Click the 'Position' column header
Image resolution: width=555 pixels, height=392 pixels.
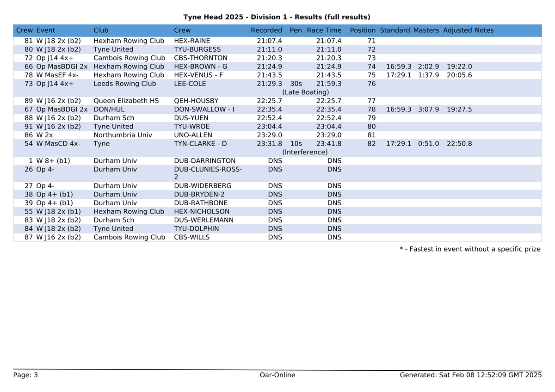point(363,31)
